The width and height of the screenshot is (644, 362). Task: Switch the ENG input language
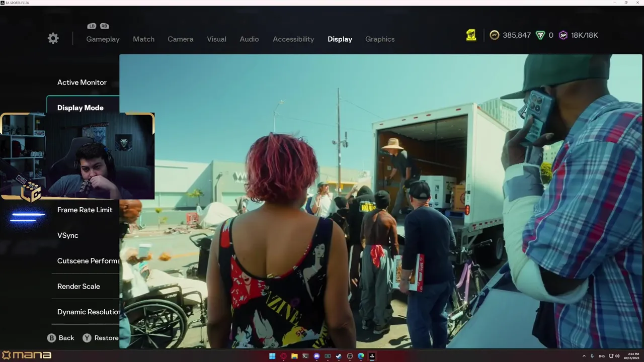602,356
